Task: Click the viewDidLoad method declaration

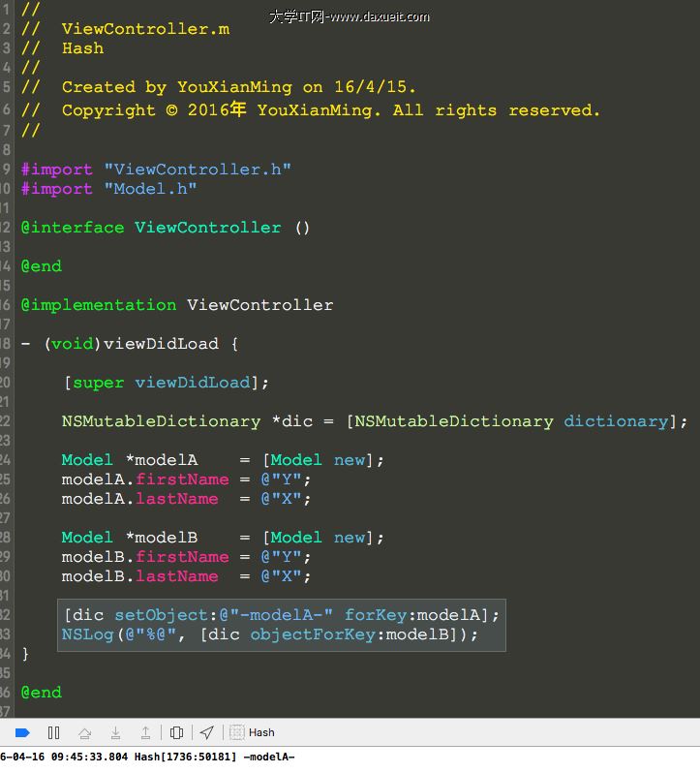Action: pyautogui.click(x=160, y=344)
